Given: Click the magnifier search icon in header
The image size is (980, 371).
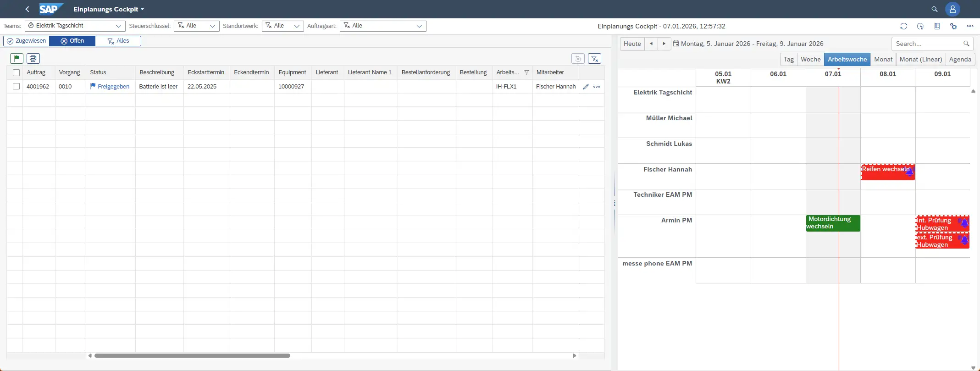Looking at the screenshot, I should click(934, 9).
